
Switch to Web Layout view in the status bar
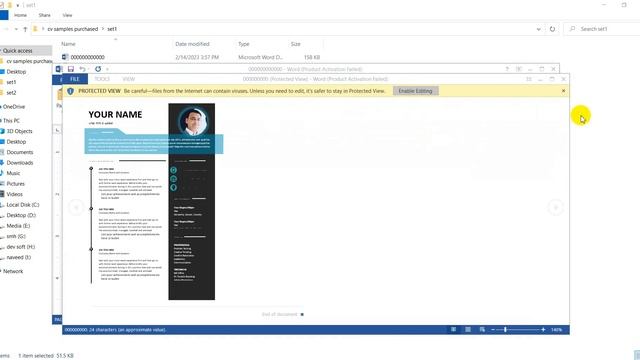click(482, 329)
